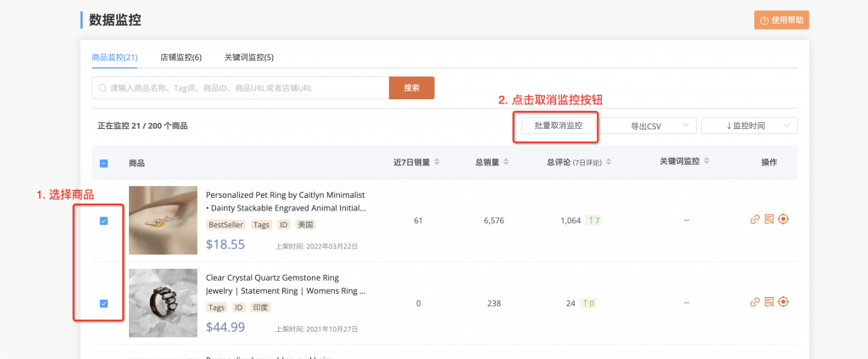Click monitor target icon for Pet Ring
868x359 pixels.
click(783, 220)
